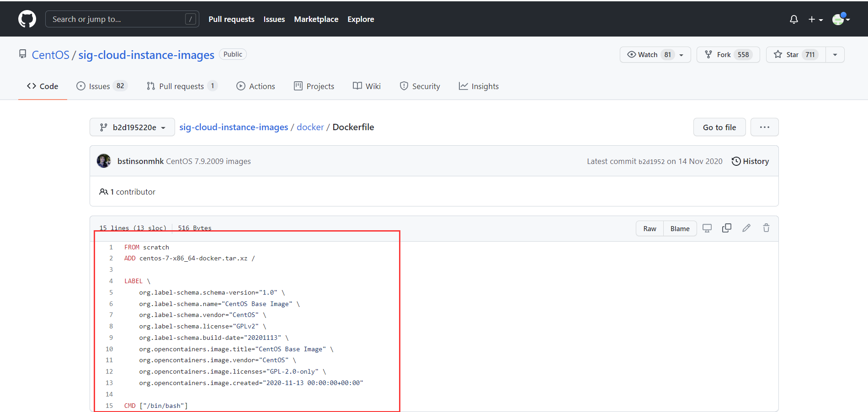The height and width of the screenshot is (412, 868).
Task: View the Raw file
Action: click(x=650, y=228)
